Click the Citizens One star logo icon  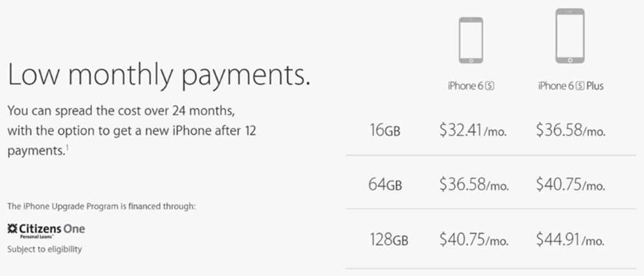(x=12, y=229)
